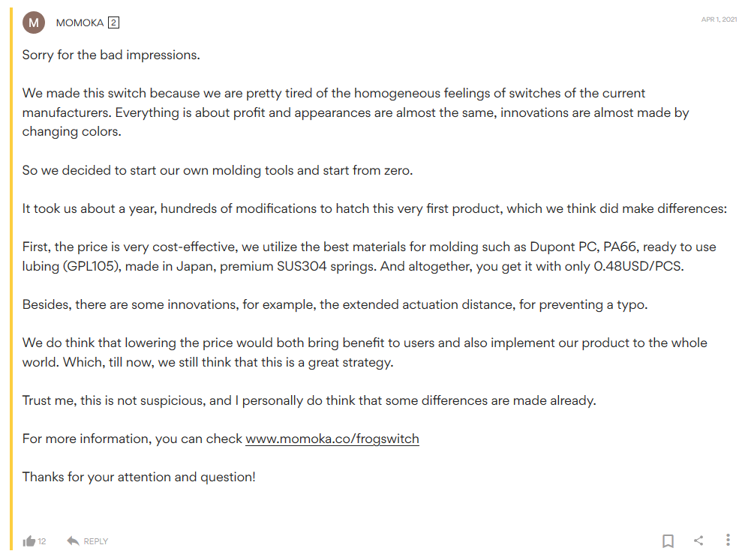Like the comment with thumbs-up icon

[29, 541]
